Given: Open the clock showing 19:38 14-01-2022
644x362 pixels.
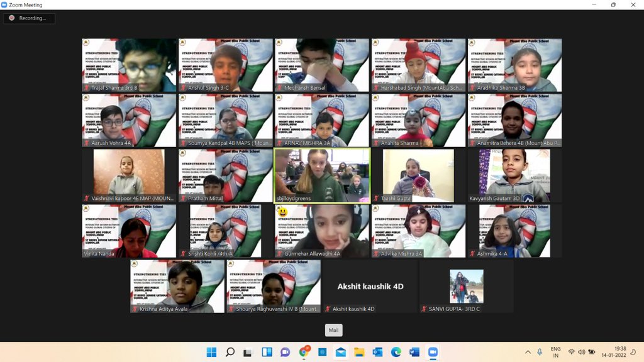Looking at the screenshot, I should click(614, 352).
